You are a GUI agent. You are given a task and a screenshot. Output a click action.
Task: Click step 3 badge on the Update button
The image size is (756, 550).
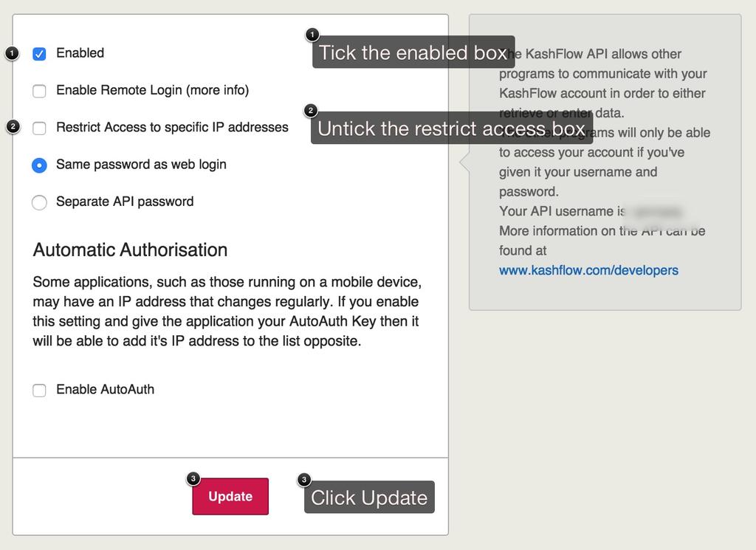(193, 479)
